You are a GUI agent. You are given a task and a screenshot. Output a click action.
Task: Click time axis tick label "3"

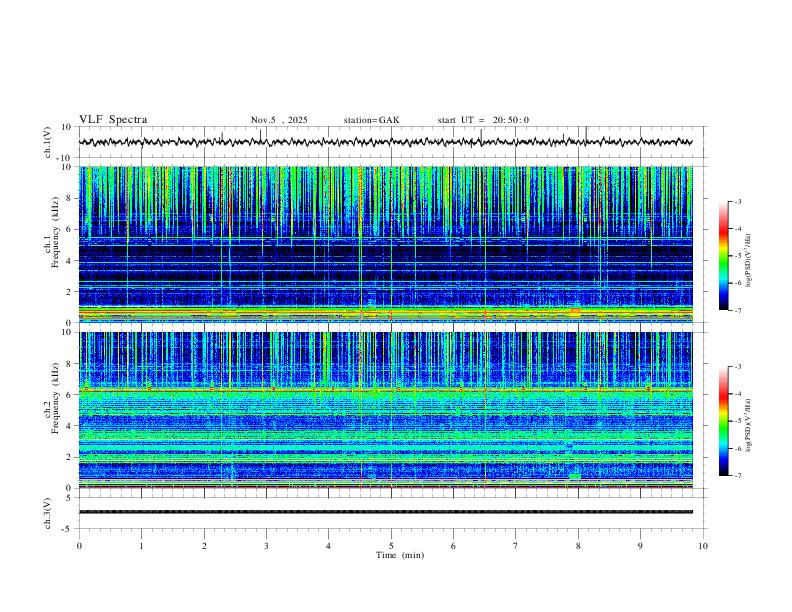tap(266, 546)
